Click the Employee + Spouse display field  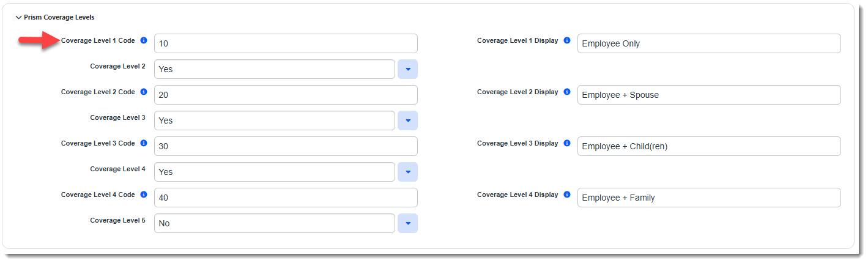click(x=709, y=95)
